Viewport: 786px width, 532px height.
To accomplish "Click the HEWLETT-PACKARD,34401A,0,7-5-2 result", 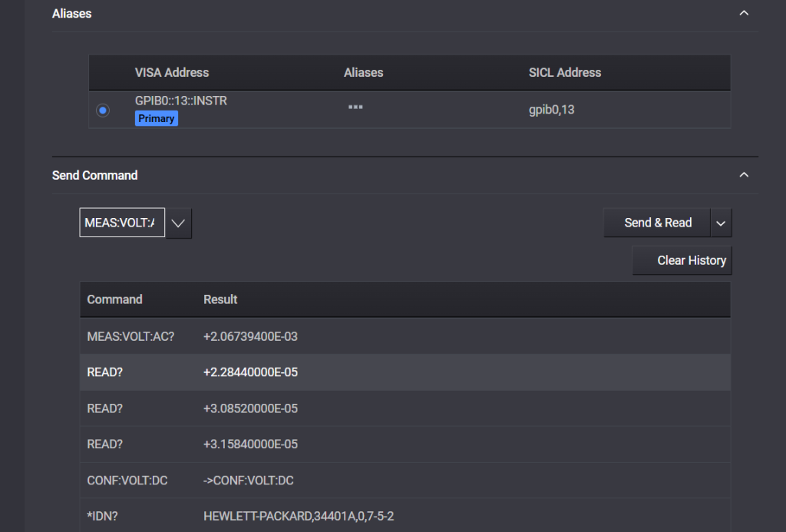I will tap(299, 516).
